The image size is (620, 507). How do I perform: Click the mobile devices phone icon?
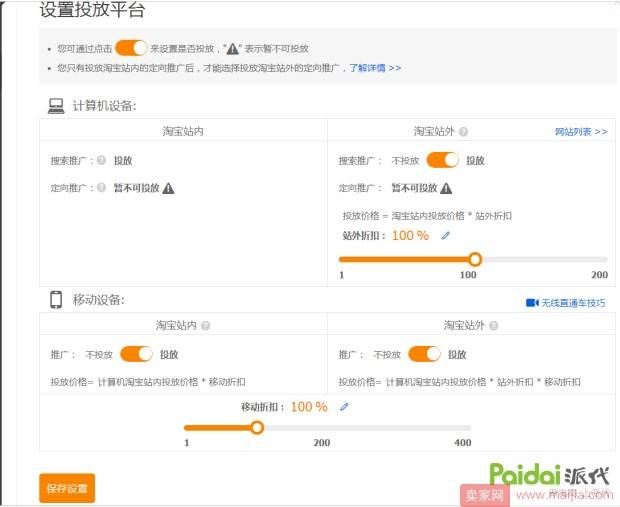click(56, 300)
